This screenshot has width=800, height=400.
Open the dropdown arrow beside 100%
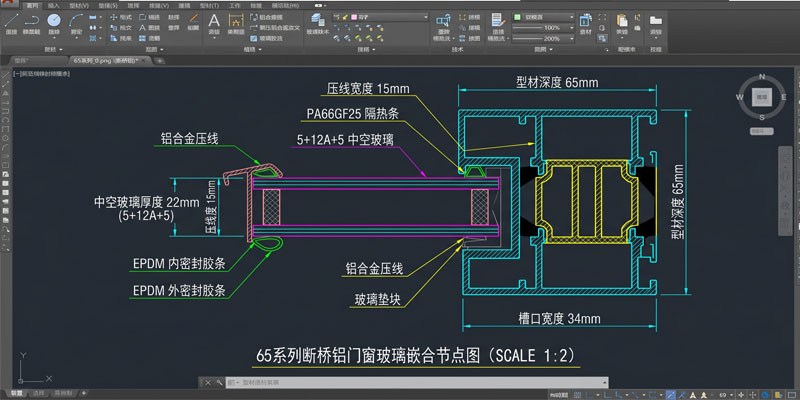coord(571,28)
